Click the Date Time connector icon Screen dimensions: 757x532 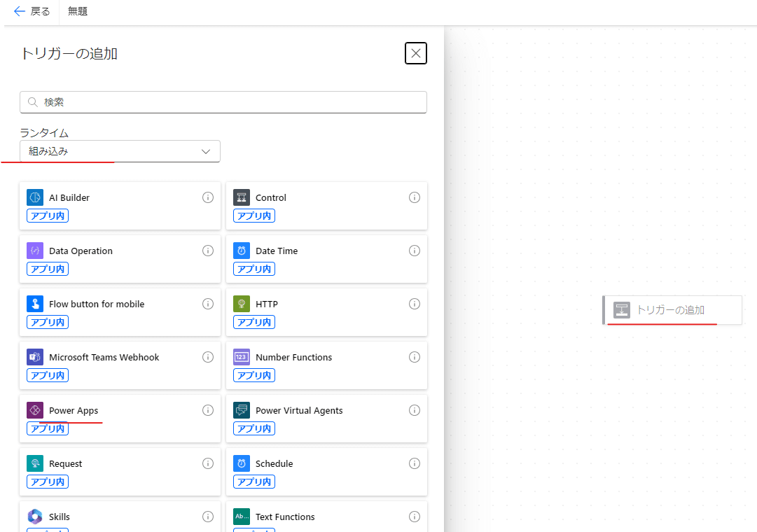[242, 251]
